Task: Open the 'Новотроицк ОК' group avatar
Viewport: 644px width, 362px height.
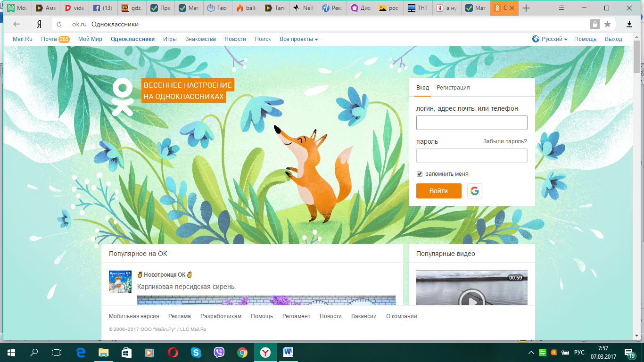Action: (x=120, y=282)
